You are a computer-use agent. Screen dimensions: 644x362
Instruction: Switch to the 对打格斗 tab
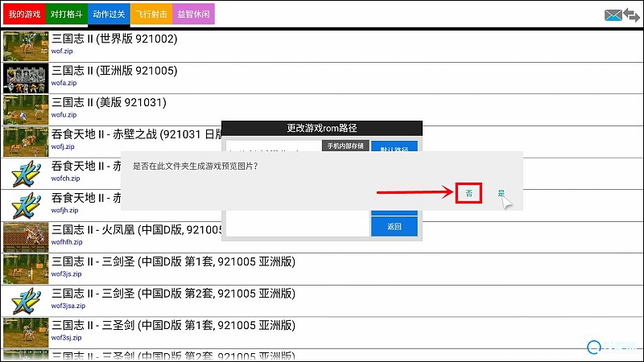click(67, 14)
